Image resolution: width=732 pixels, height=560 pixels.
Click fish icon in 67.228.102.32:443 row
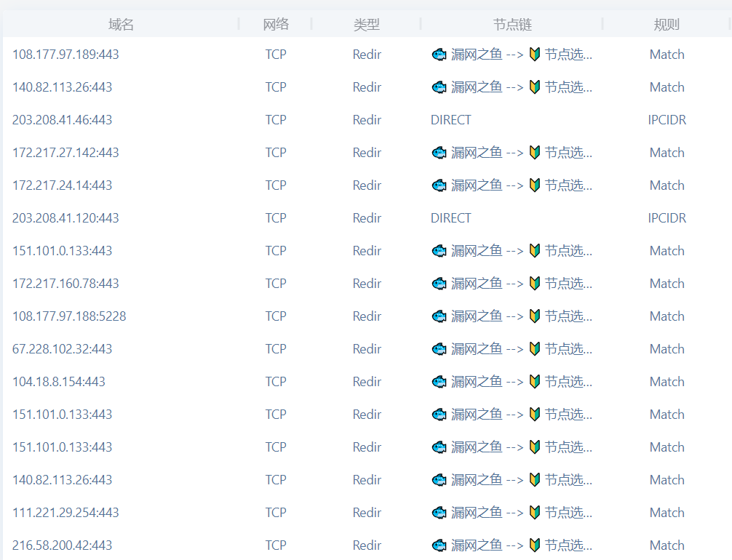tap(439, 349)
